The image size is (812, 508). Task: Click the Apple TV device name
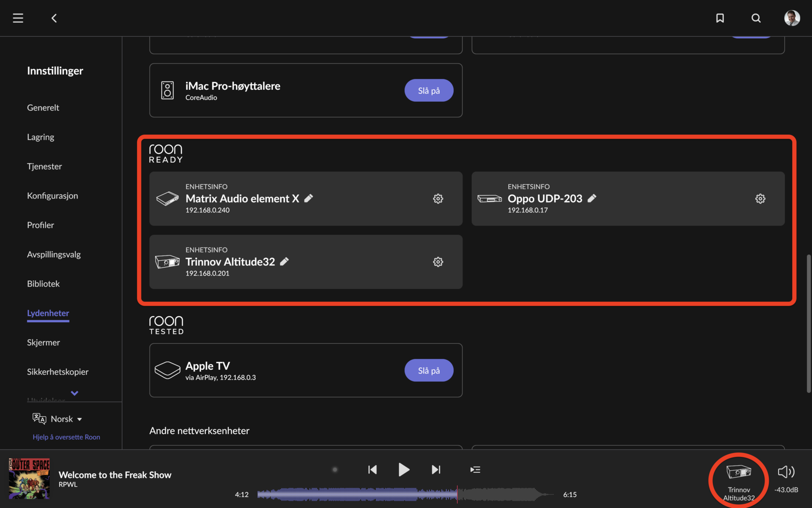(208, 365)
